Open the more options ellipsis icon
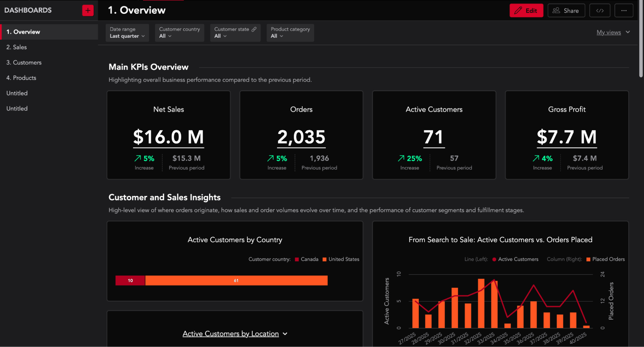The height and width of the screenshot is (347, 644). coord(624,10)
